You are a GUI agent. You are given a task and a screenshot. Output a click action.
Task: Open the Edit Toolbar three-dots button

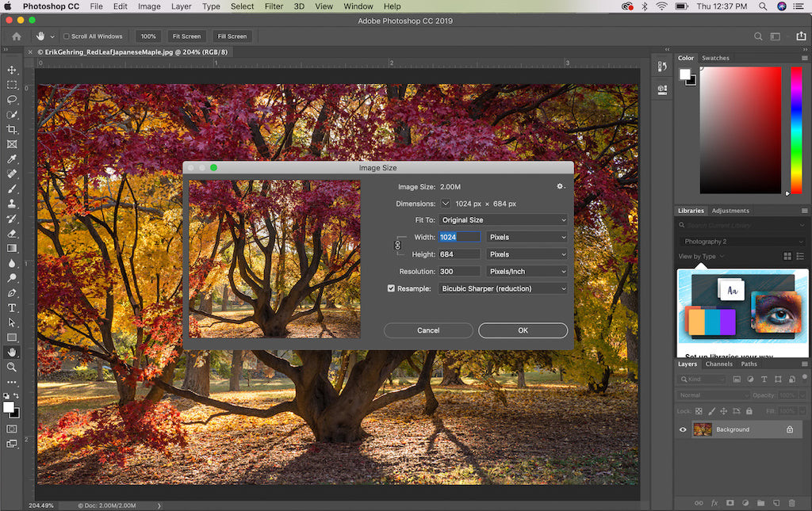12,382
